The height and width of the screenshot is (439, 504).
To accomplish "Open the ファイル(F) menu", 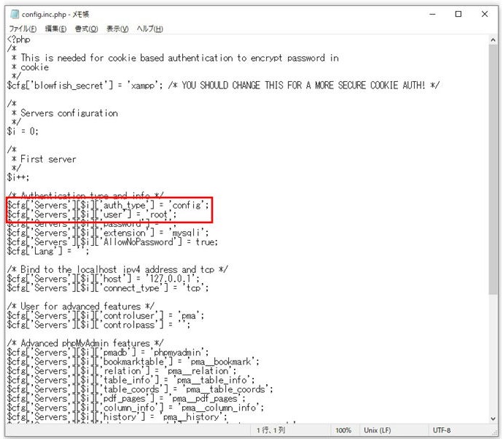I will tap(23, 29).
